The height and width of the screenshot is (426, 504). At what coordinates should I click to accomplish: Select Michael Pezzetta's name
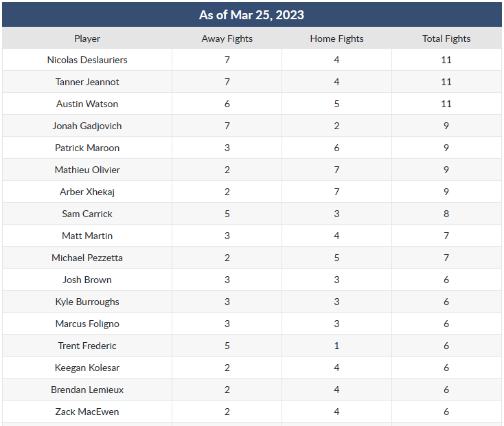click(x=87, y=258)
